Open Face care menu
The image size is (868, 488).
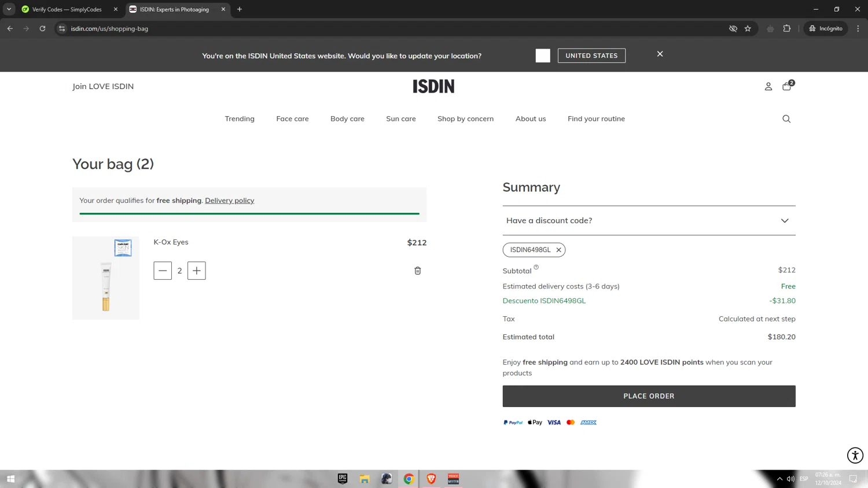point(292,119)
